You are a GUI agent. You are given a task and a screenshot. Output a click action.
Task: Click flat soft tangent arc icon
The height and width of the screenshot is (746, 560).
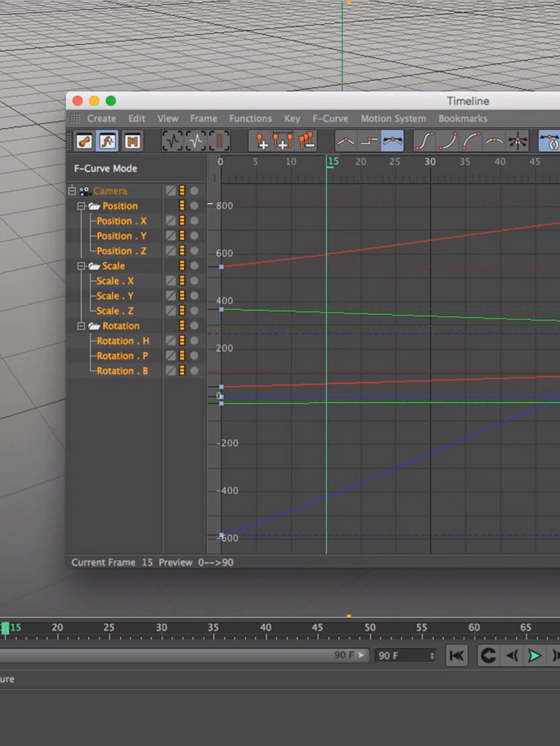[494, 141]
